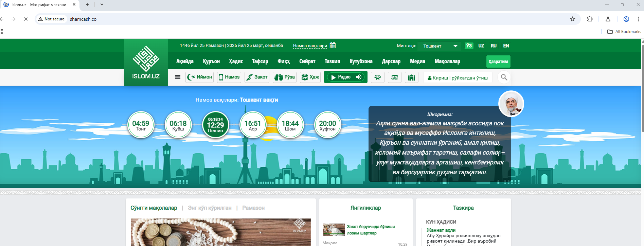Open the Кутубхона menu
This screenshot has width=644, height=246.
pos(361,62)
